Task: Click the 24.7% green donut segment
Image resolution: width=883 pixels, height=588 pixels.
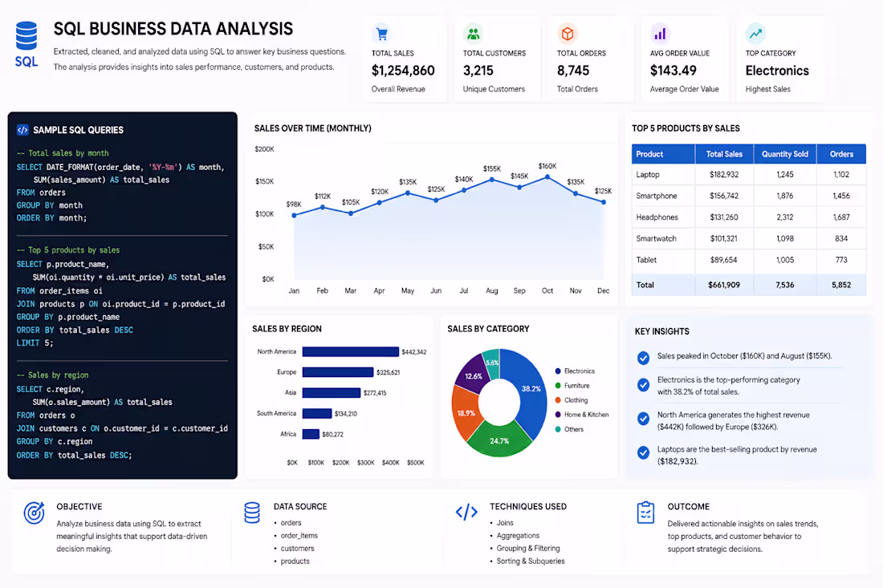Action: point(499,440)
